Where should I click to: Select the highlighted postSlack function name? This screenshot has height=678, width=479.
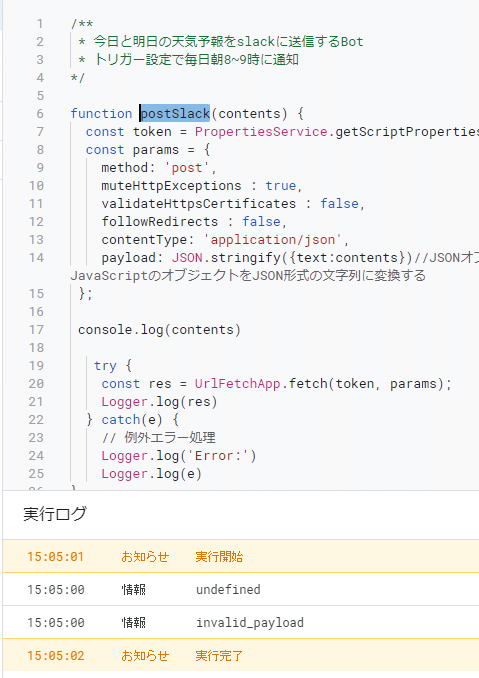coord(175,114)
